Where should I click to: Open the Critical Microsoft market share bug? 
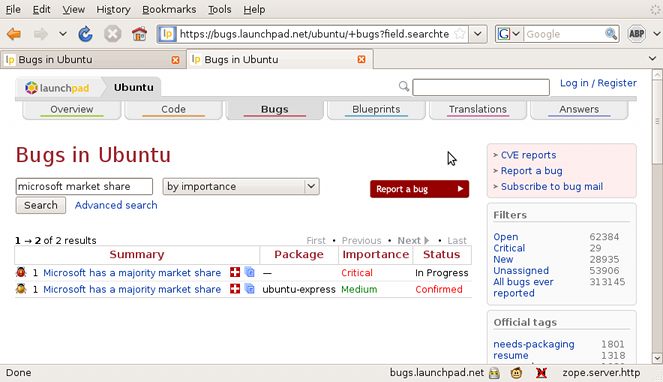(x=132, y=273)
